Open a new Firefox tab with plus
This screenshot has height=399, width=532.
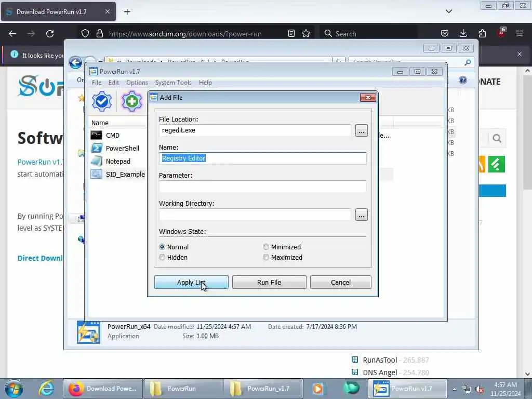pos(127,12)
